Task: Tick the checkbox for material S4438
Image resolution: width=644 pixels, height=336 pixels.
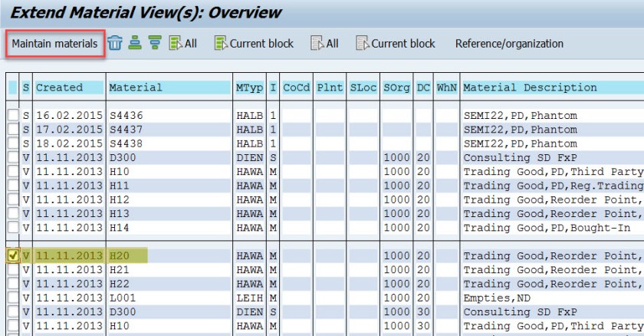Action: tap(13, 143)
